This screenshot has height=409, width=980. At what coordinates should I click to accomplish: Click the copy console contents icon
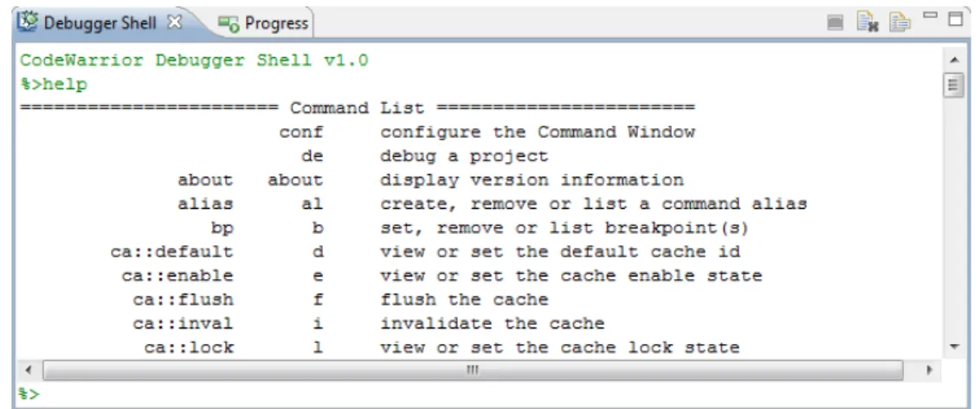(900, 23)
